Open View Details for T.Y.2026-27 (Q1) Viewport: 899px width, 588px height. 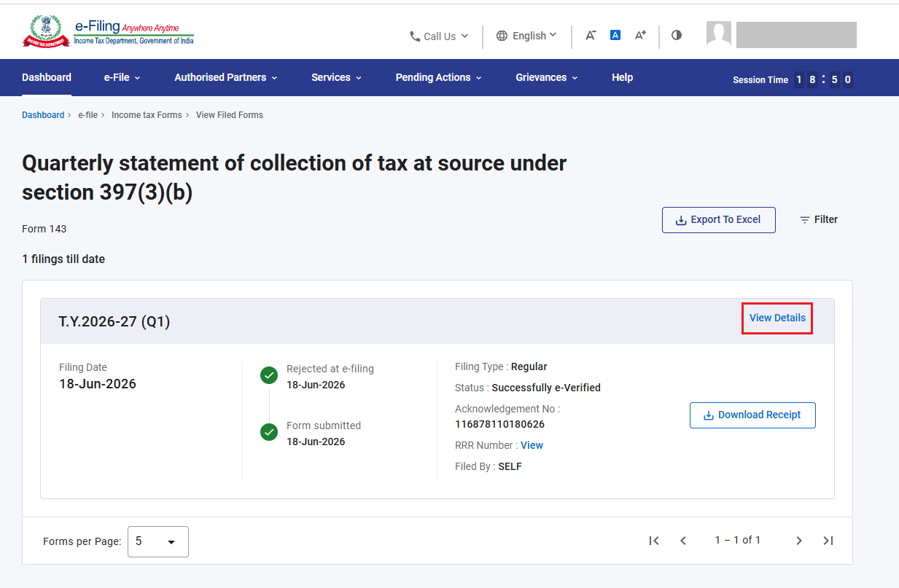click(x=777, y=318)
